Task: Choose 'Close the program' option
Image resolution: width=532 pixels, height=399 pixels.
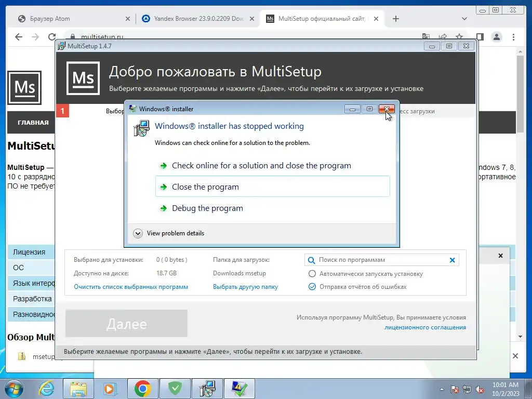Action: (272, 187)
